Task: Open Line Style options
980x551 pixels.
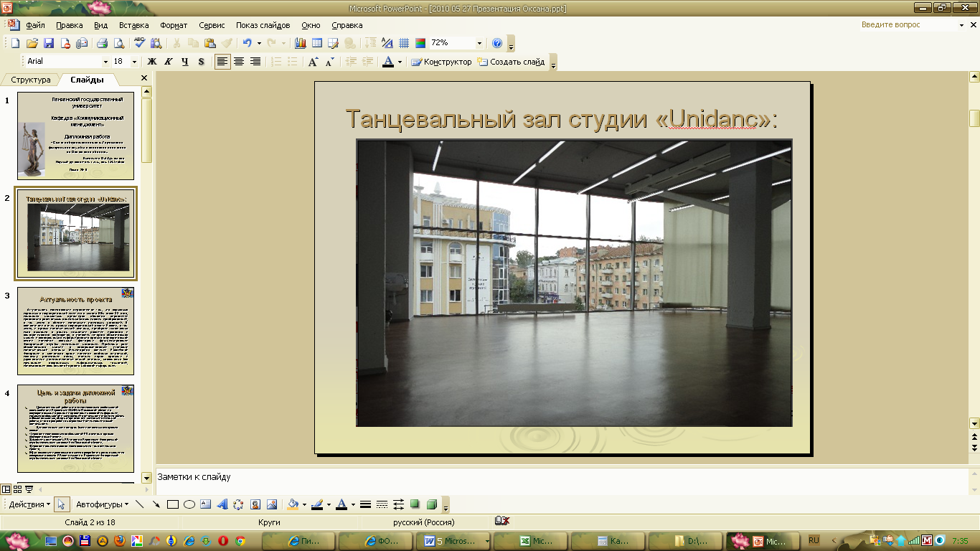Action: pos(365,504)
